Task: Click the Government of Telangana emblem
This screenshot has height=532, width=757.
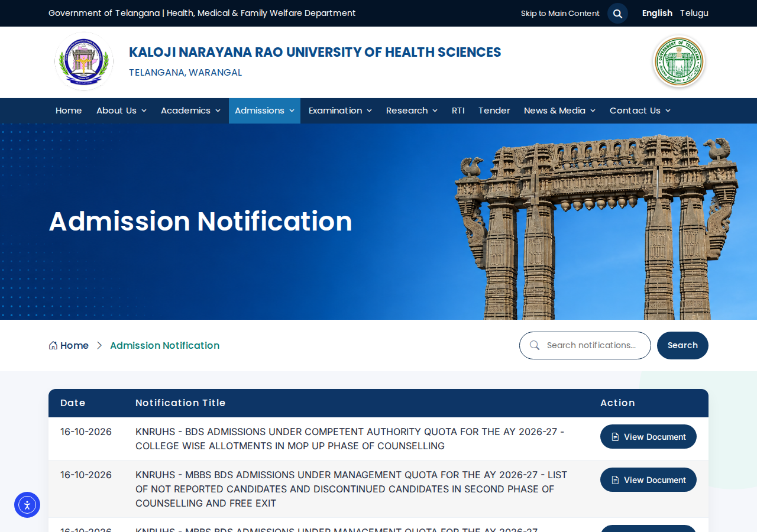Action: (679, 61)
